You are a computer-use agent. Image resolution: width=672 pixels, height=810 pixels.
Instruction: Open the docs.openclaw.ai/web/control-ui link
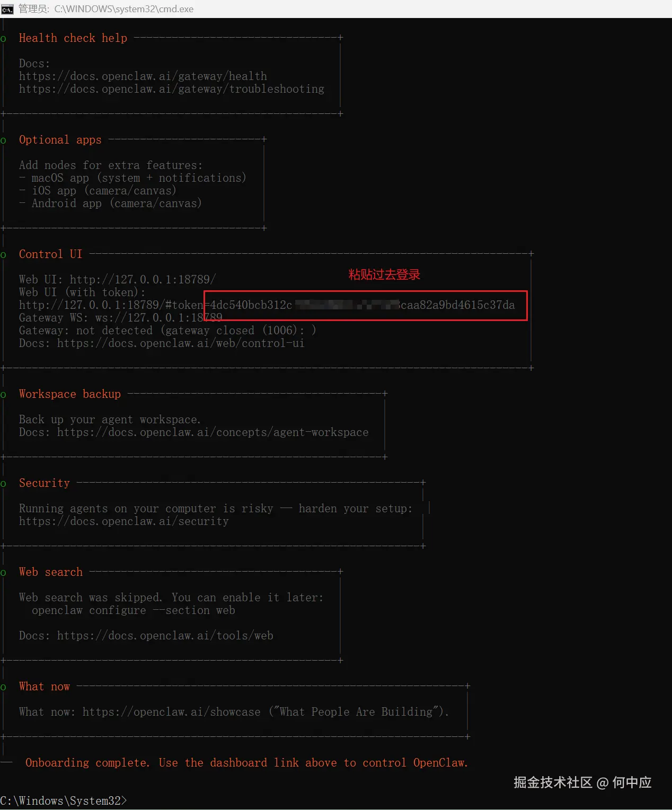181,343
